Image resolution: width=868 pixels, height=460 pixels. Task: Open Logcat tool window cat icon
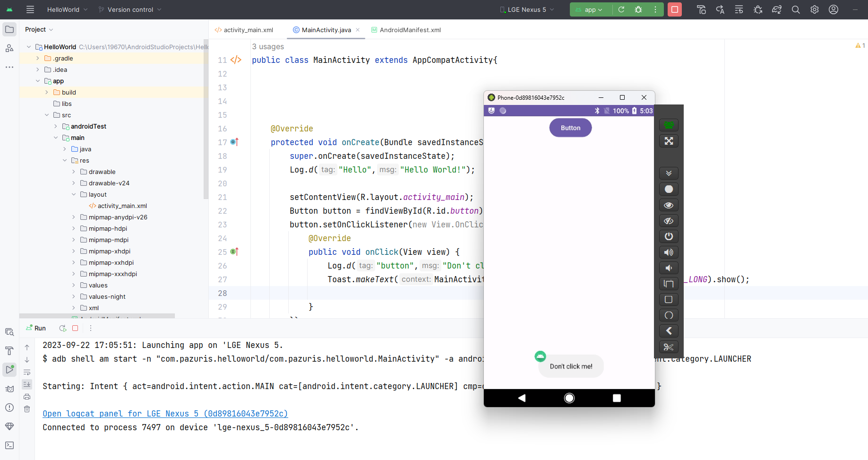click(9, 389)
